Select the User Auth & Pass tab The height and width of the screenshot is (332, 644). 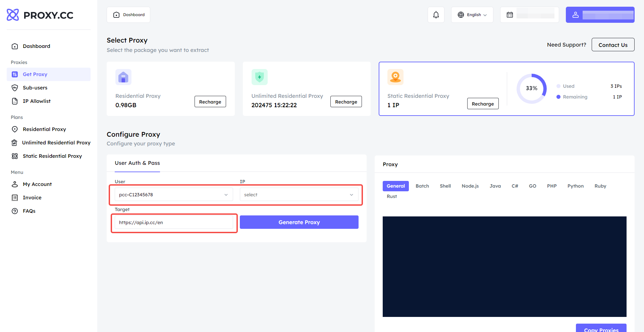137,163
